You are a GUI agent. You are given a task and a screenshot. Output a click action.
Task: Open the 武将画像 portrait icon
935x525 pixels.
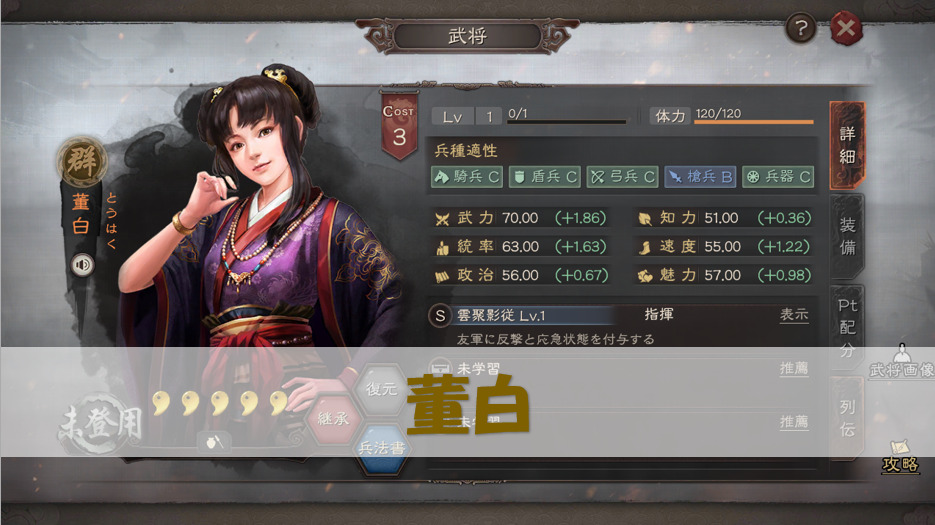coord(902,362)
